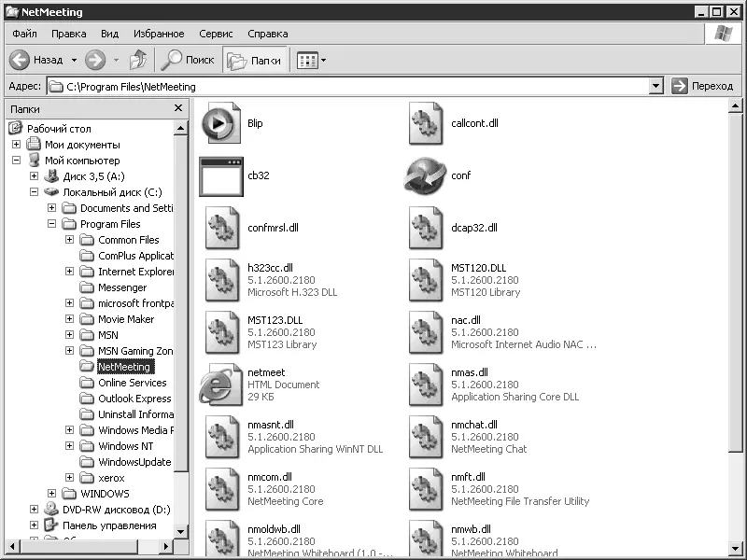
Task: Close the Folders side panel
Action: (178, 108)
